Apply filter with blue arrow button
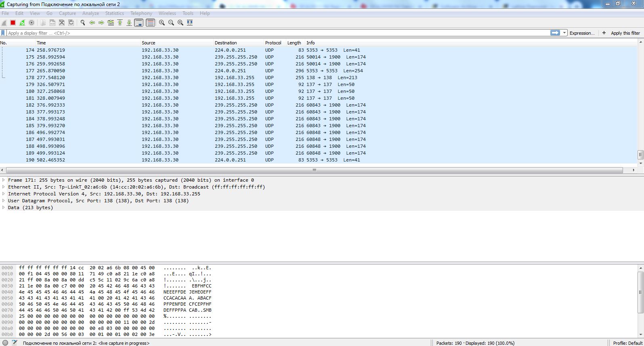Screen dimensions: 644x346 pyautogui.click(x=555, y=33)
